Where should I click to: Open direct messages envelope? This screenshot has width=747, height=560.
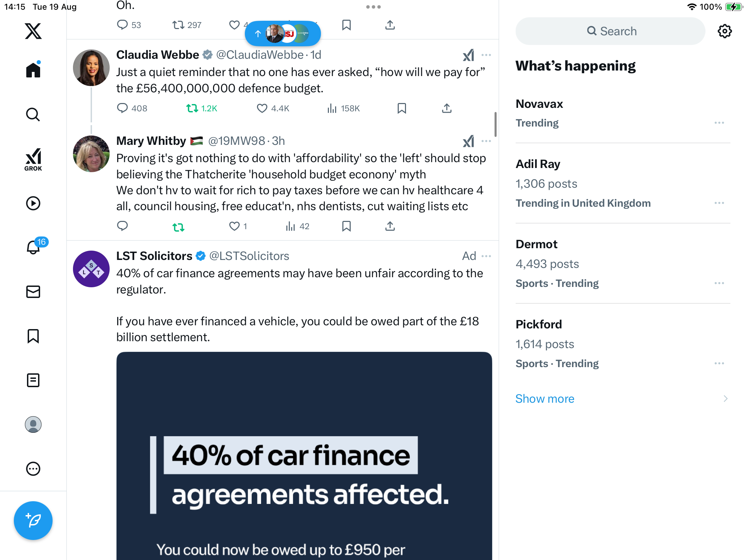coord(33,292)
